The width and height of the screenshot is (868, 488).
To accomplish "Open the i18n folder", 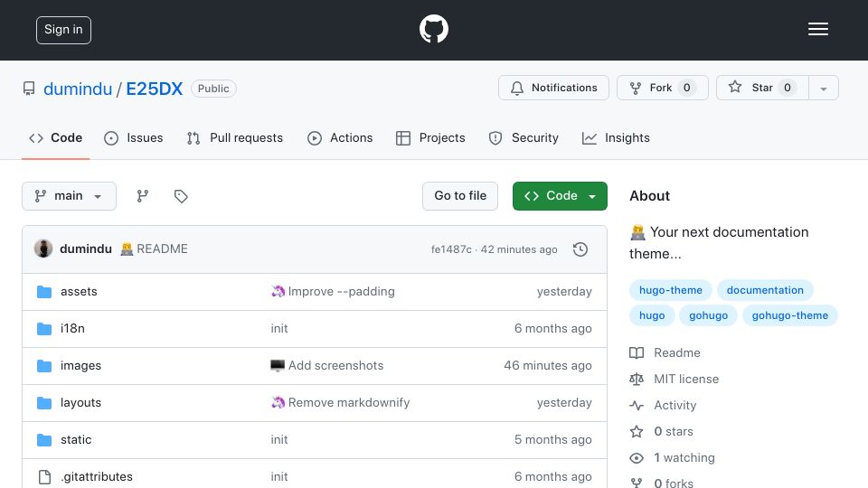I will [72, 329].
